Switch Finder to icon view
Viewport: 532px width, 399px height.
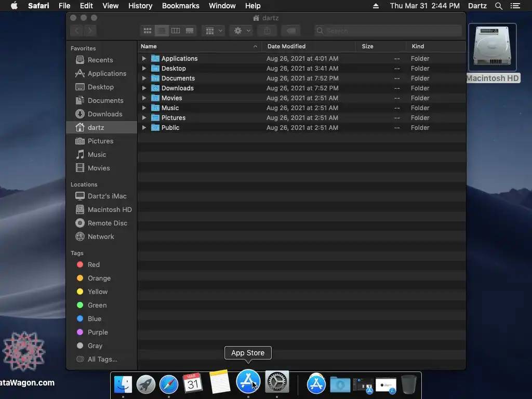(147, 31)
